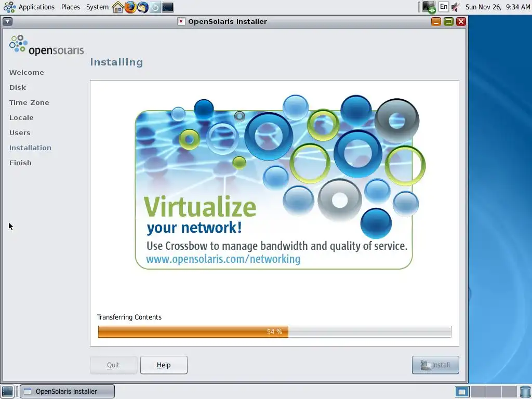This screenshot has width=532, height=399.
Task: Click the Help button
Action: (x=164, y=365)
